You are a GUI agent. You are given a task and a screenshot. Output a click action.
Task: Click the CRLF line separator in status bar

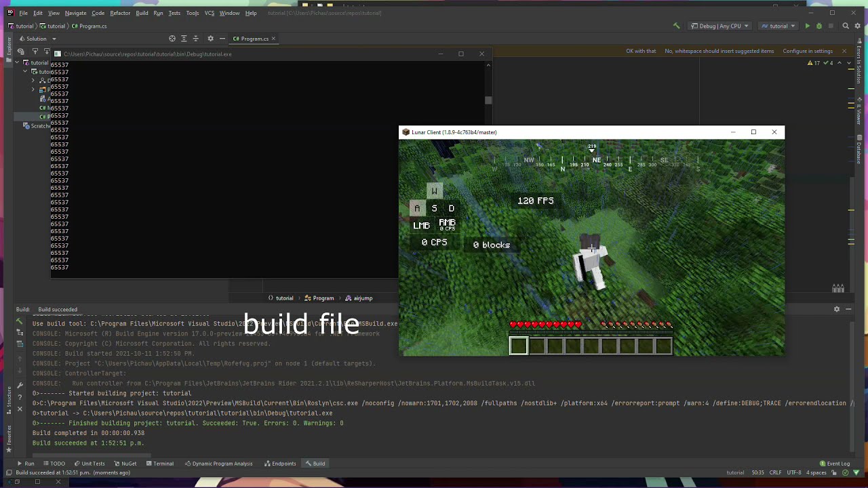pyautogui.click(x=775, y=472)
